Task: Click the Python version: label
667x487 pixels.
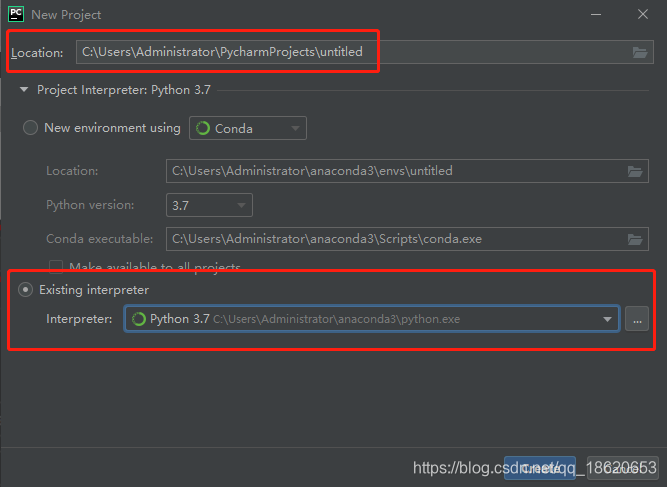Action: pos(90,205)
